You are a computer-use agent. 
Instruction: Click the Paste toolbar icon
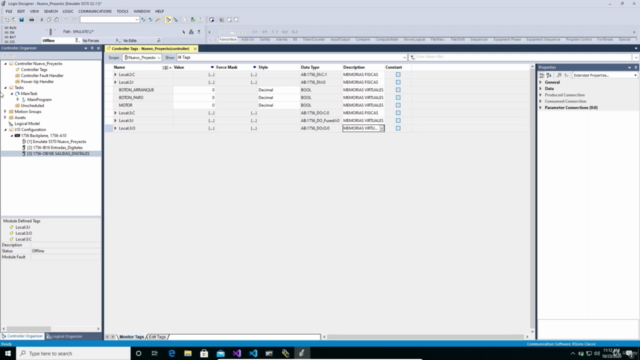click(x=57, y=20)
